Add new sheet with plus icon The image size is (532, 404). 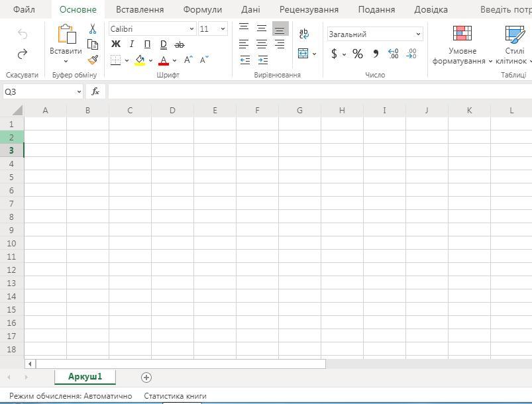146,378
